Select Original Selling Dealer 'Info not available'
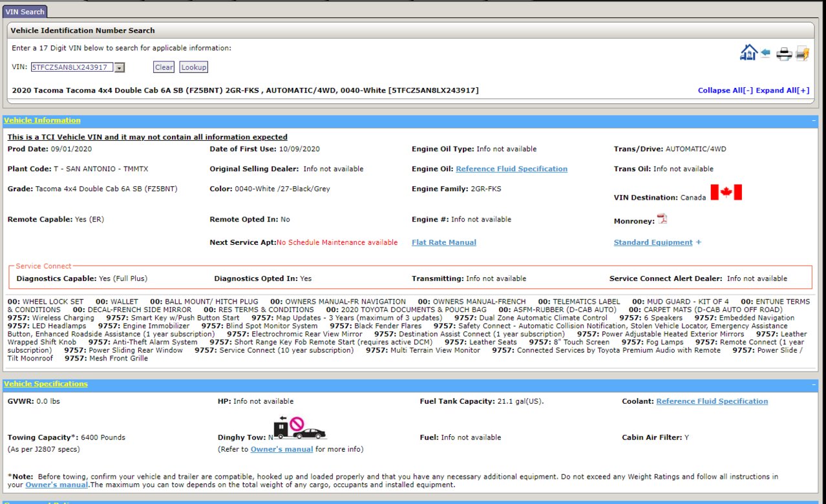Viewport: 826px width, 504px height. [334, 169]
